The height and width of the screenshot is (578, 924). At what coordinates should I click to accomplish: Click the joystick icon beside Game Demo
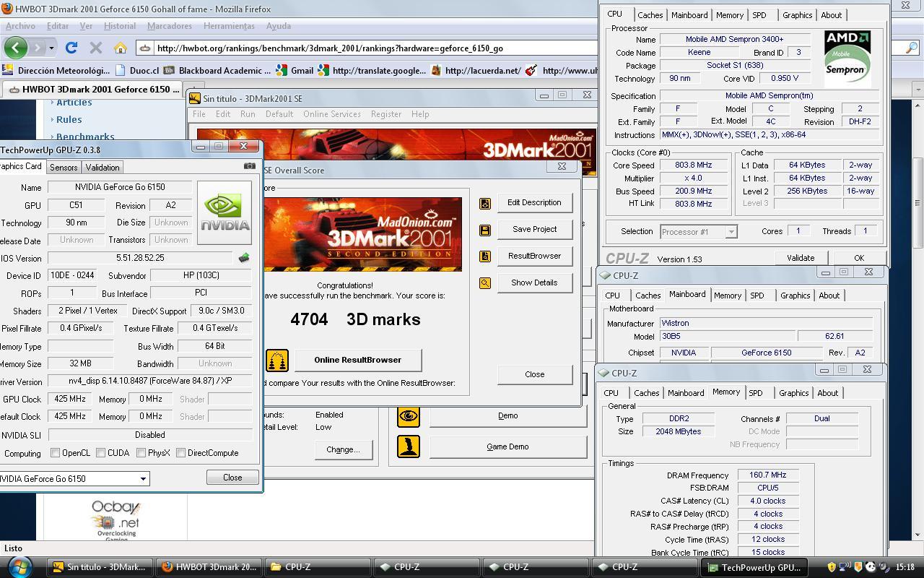pyautogui.click(x=409, y=447)
